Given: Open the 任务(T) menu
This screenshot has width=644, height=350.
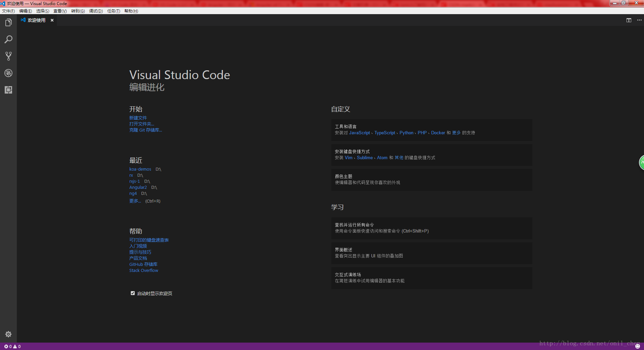Looking at the screenshot, I should point(114,11).
